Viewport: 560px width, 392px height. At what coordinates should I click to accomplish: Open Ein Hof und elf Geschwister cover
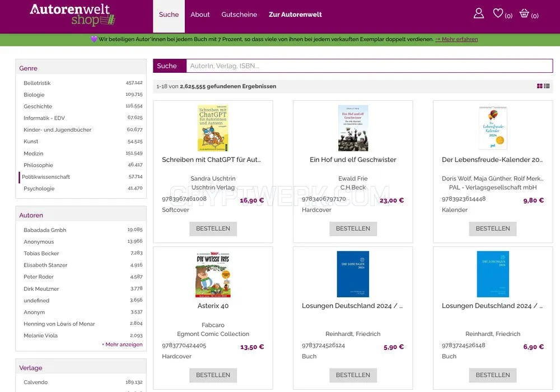[353, 128]
